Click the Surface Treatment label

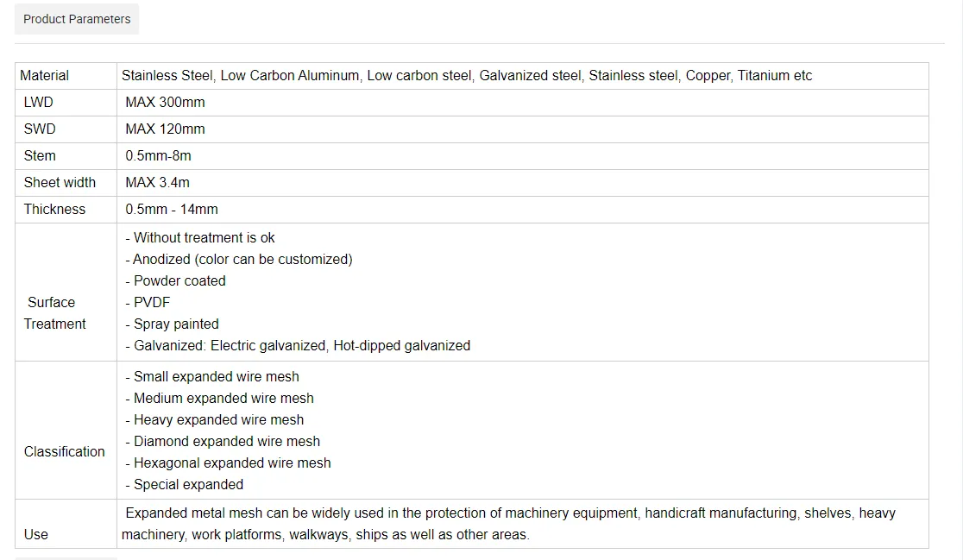click(x=53, y=313)
